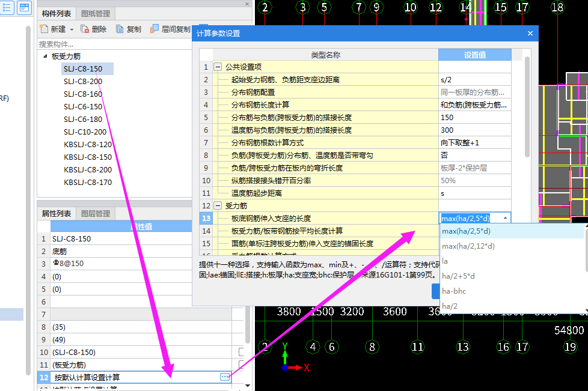The height and width of the screenshot is (391, 588).
Task: Click axis bubble 8 at drawing bottom
Action: 372,347
